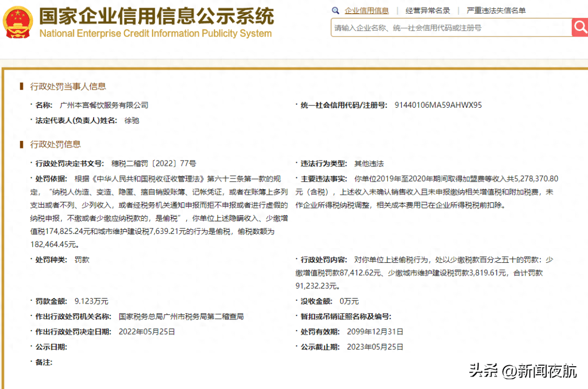Image resolution: width=588 pixels, height=389 pixels.
Task: Click the legal representative name 徐驰
Action: (x=132, y=120)
